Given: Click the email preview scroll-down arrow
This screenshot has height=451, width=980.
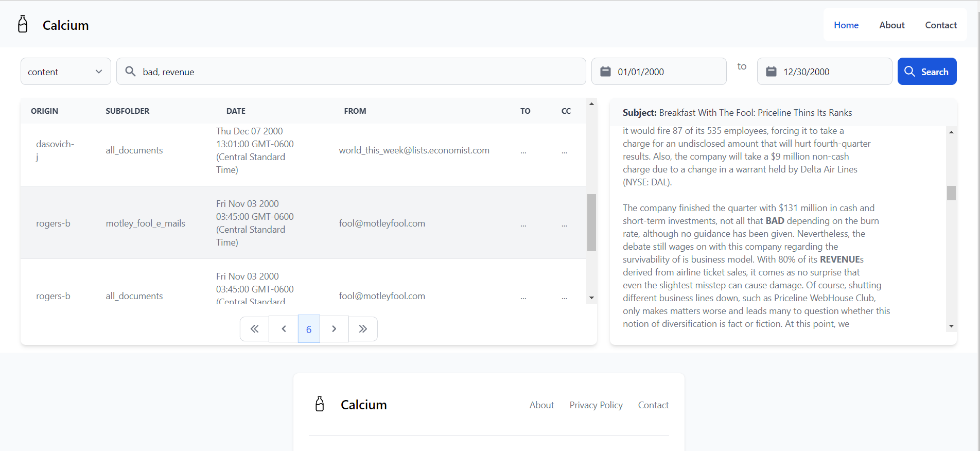Looking at the screenshot, I should [951, 326].
